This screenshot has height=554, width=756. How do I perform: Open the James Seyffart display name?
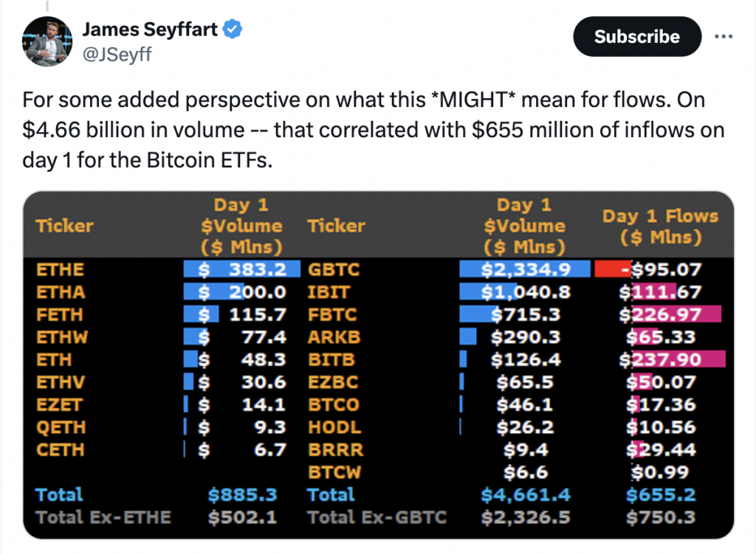coord(150,30)
